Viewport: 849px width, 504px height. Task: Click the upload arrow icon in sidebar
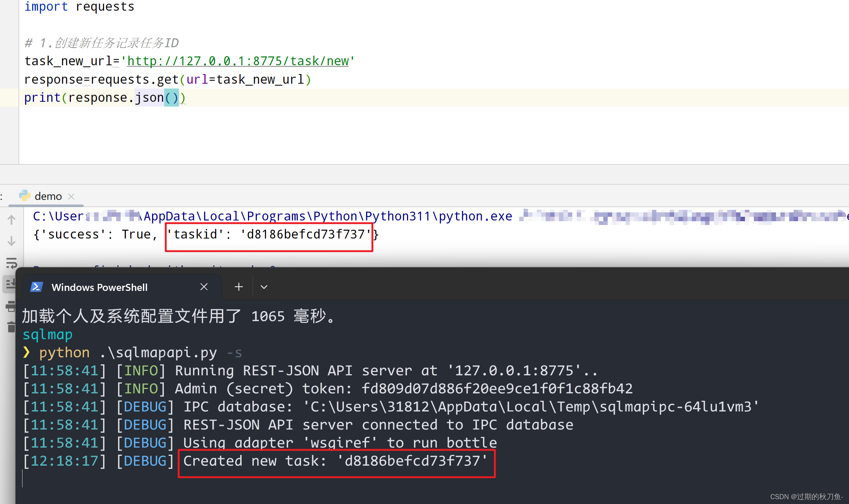coord(11,223)
